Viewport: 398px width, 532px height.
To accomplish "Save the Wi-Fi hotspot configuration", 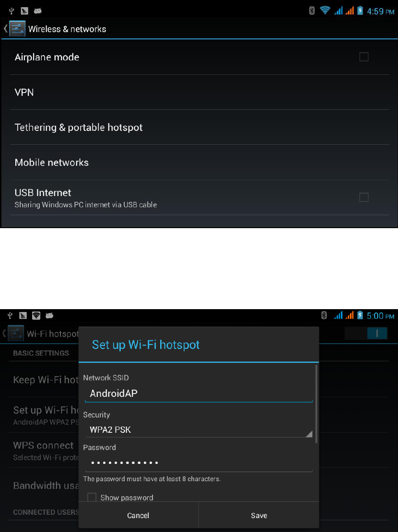I will [259, 515].
